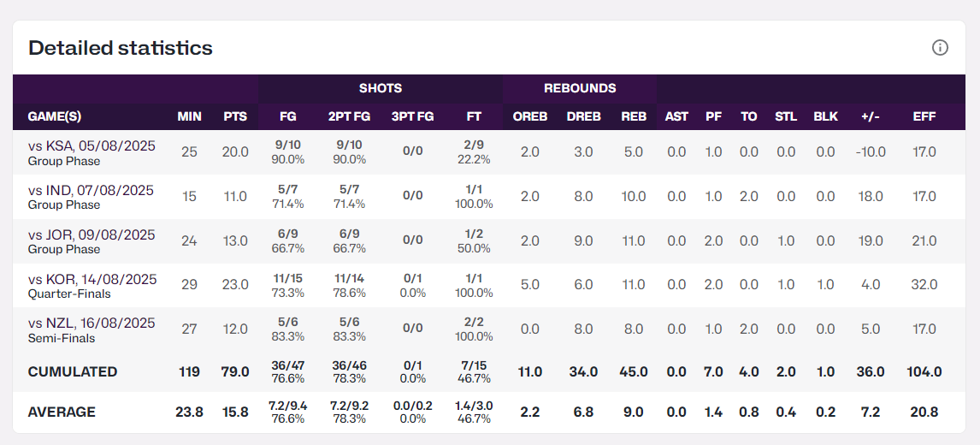
Task: Open the vs KOR Quarter-Finals game
Action: coord(92,280)
